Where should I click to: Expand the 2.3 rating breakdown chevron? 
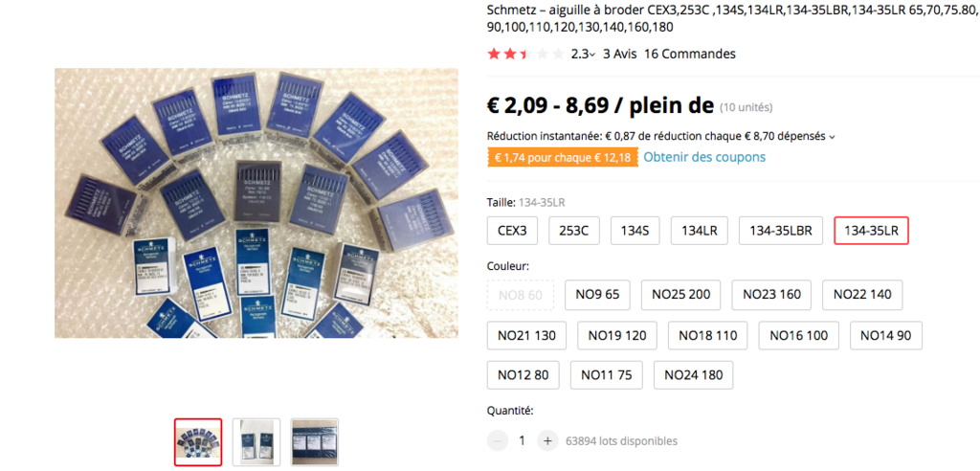point(592,55)
